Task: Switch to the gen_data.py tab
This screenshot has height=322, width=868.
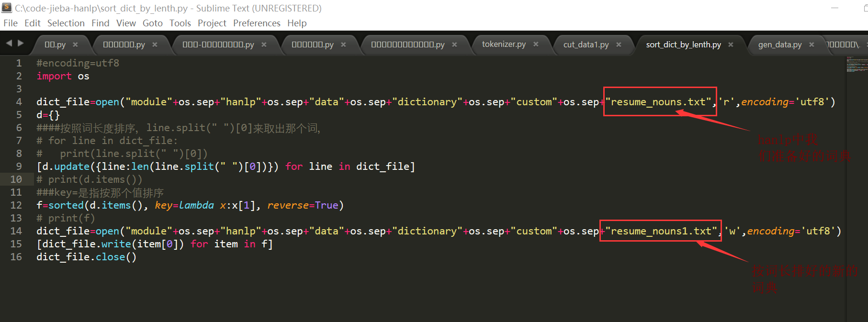Action: coord(780,44)
